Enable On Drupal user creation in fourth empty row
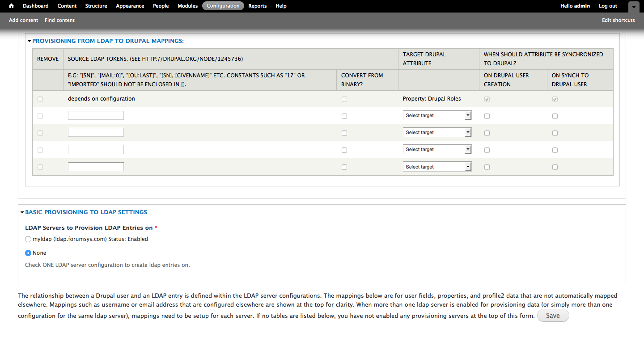The height and width of the screenshot is (346, 644). (487, 167)
